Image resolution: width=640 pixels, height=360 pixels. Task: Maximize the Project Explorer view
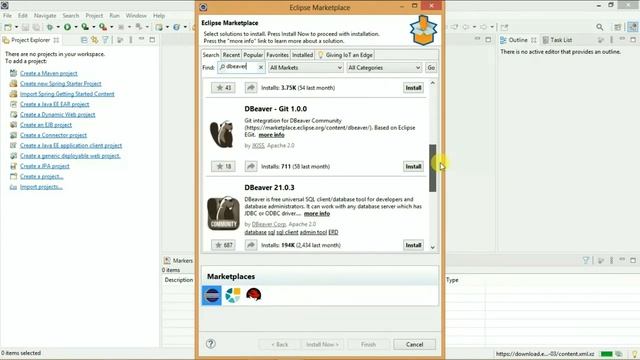coord(152,40)
